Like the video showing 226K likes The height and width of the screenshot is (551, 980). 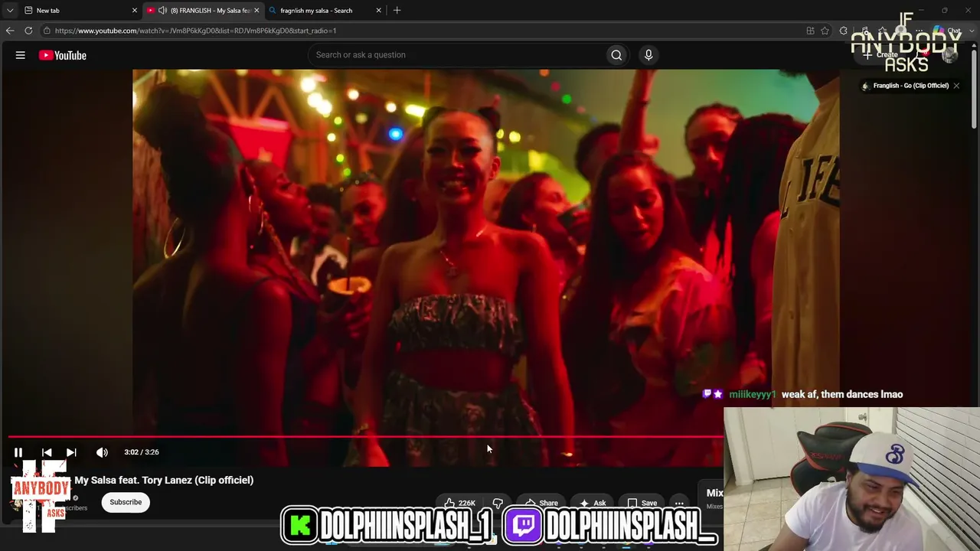460,503
